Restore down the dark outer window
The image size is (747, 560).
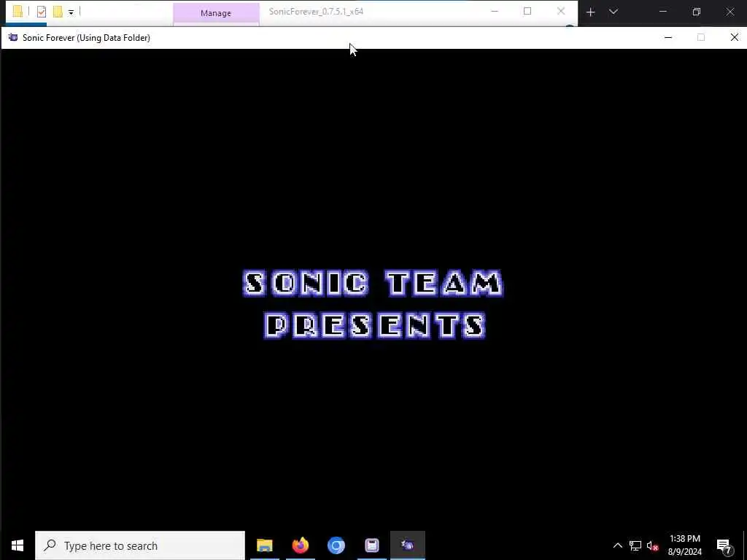pos(697,12)
